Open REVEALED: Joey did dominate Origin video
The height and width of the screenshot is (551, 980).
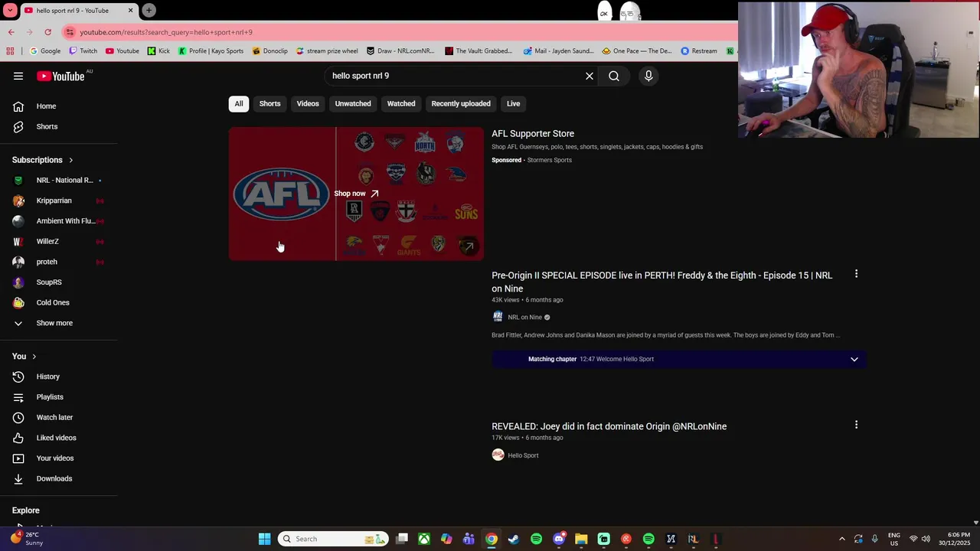(609, 426)
